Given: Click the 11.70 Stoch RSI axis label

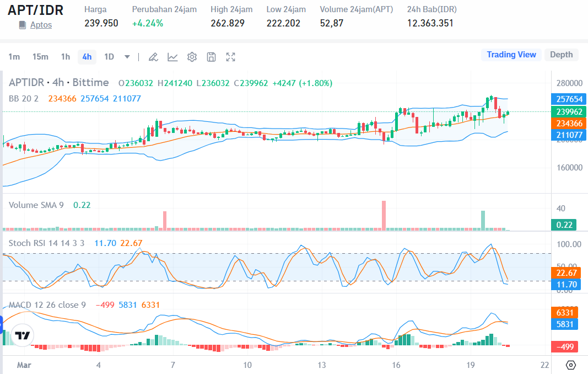Looking at the screenshot, I should tap(566, 285).
